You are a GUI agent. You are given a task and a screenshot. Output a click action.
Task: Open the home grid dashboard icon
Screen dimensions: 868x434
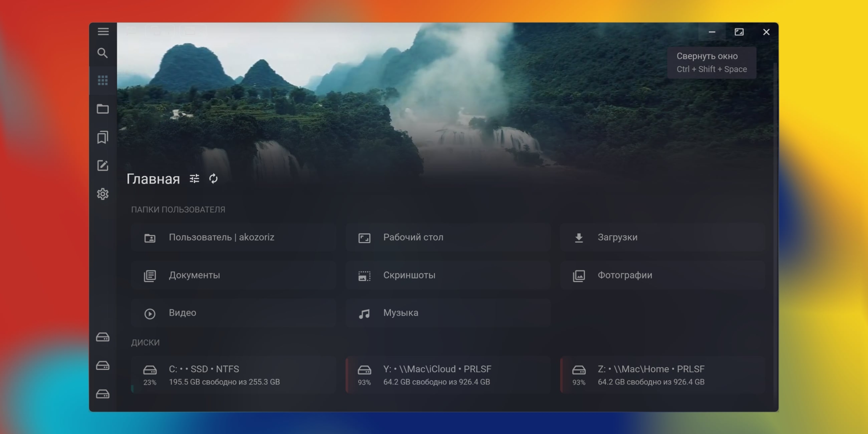[x=103, y=81]
